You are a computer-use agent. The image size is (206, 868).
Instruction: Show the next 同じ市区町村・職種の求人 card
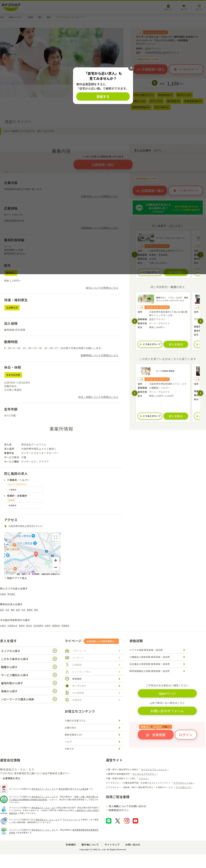point(200,321)
